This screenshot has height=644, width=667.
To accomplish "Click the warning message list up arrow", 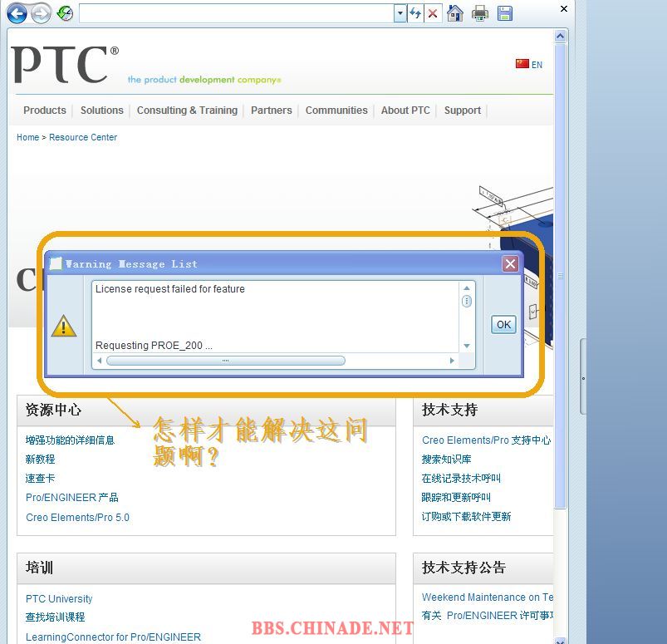I will pyautogui.click(x=467, y=288).
